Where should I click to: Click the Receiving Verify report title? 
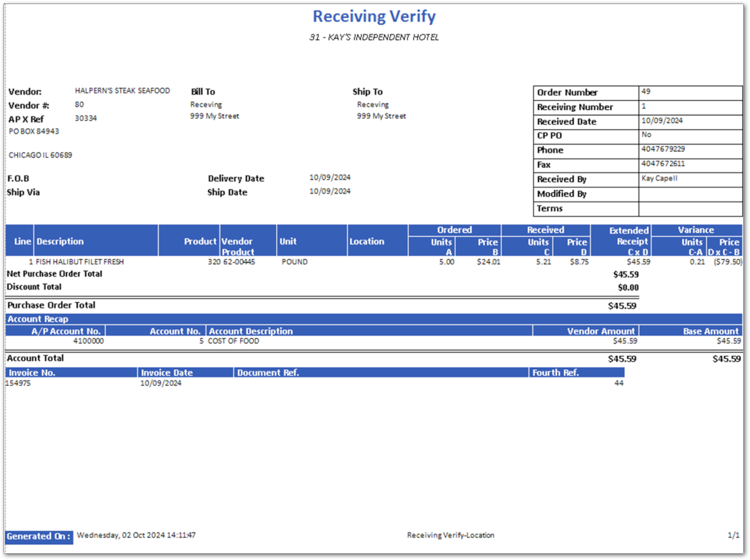pos(374,16)
